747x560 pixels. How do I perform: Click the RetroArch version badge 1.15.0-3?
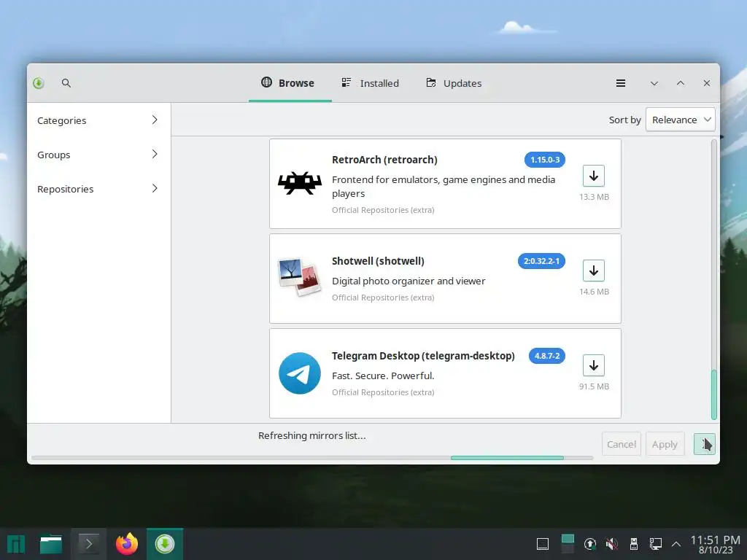(x=545, y=160)
